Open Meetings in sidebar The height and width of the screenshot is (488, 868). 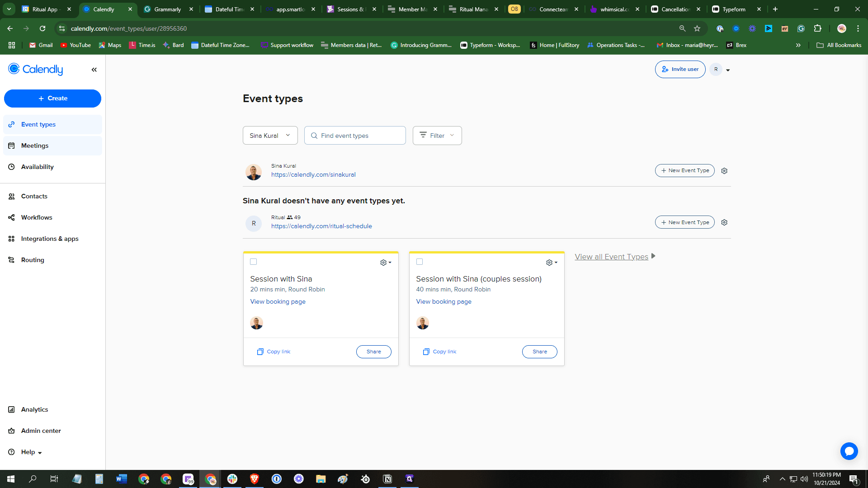tap(52, 145)
